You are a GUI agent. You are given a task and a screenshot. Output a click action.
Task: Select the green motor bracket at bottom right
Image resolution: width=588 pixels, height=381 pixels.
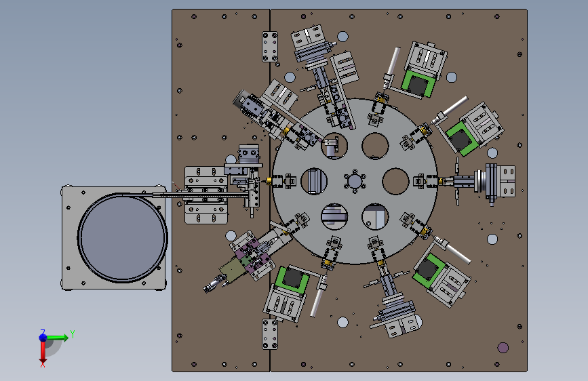[428, 270]
